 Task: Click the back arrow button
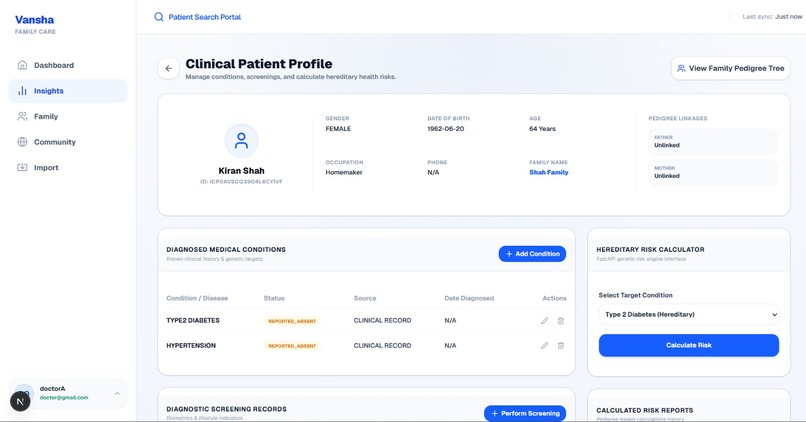(x=169, y=68)
